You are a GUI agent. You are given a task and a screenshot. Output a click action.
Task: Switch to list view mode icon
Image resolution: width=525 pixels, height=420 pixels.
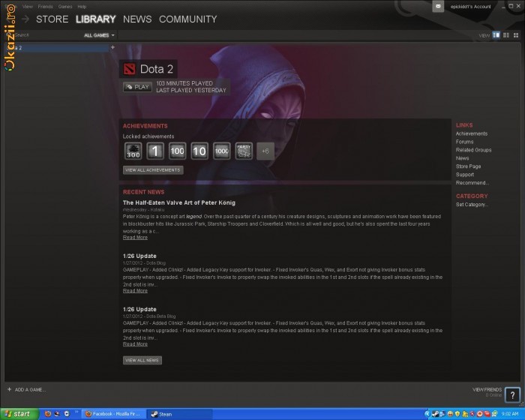click(506, 35)
